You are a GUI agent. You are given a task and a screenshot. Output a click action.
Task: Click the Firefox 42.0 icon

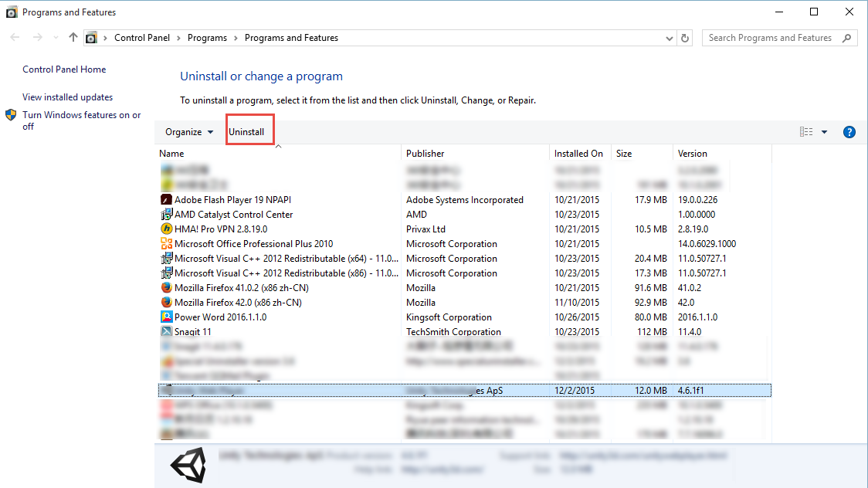point(166,302)
